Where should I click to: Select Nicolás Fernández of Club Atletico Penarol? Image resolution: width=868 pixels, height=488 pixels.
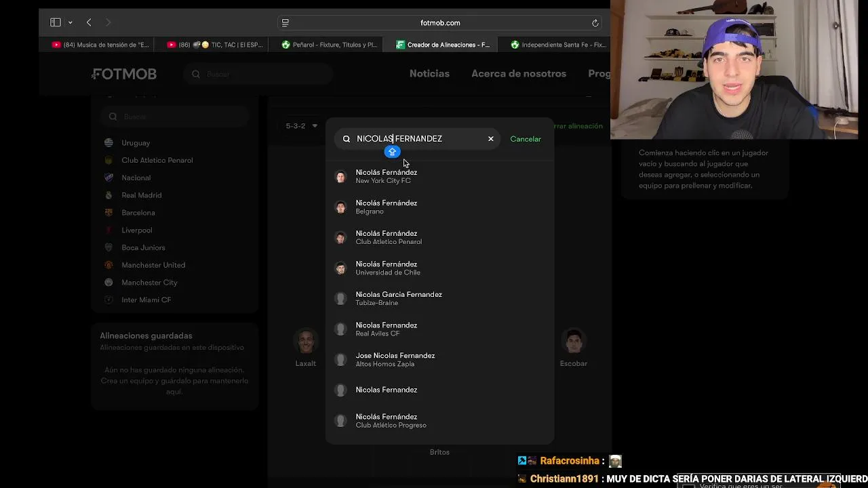(x=439, y=237)
